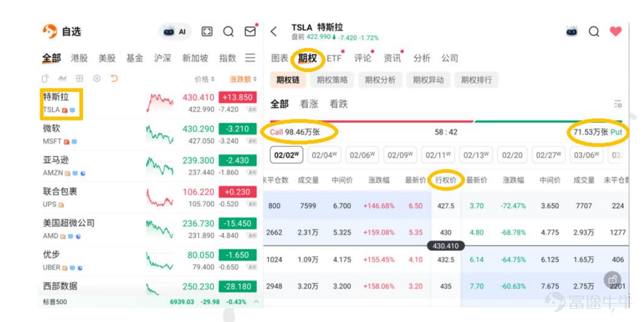Pick expiry date 02/20
644x322 pixels.
(512, 155)
